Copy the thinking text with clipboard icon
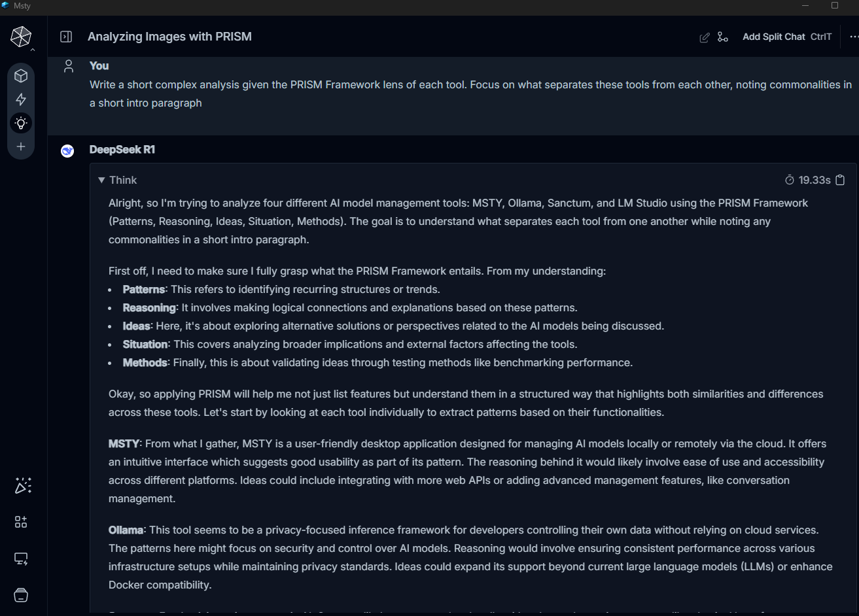Image resolution: width=859 pixels, height=616 pixels. tap(841, 180)
